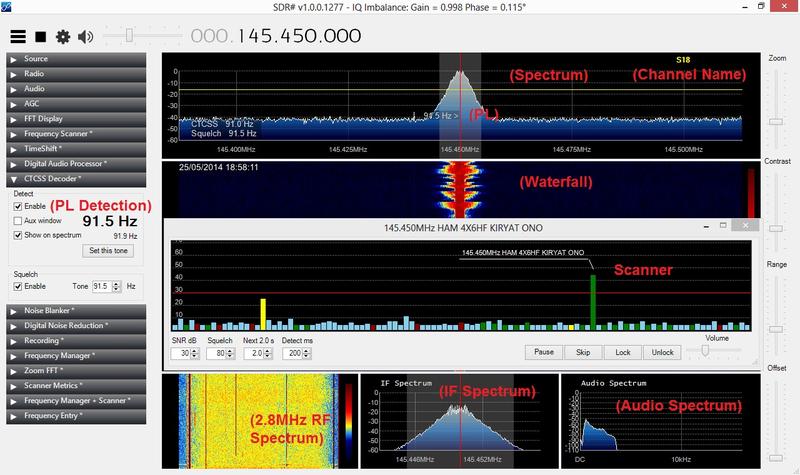
Task: Click inside the Audio Spectrum display
Action: [661, 421]
